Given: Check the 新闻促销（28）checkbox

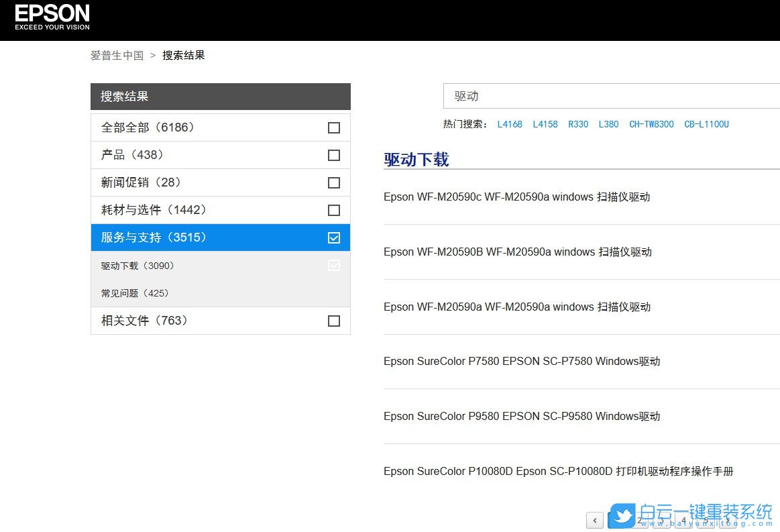Looking at the screenshot, I should point(333,182).
